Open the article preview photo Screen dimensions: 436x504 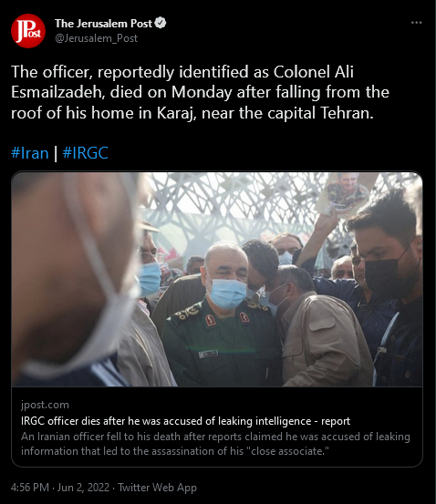tap(217, 279)
